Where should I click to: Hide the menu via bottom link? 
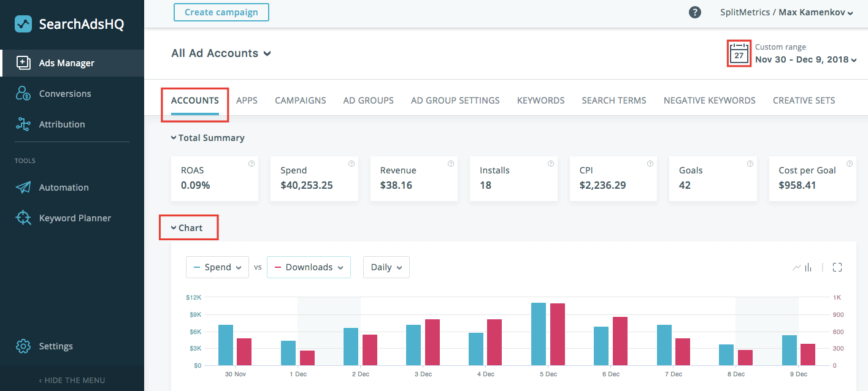[x=72, y=380]
